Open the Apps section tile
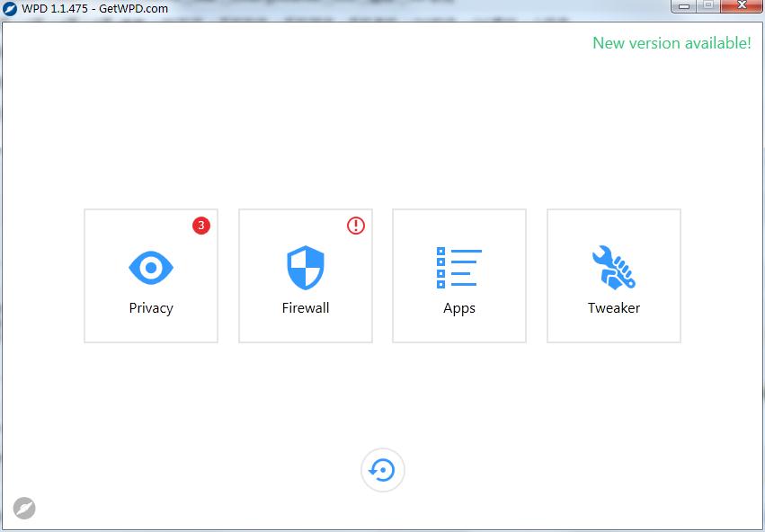Image resolution: width=765 pixels, height=532 pixels. pyautogui.click(x=459, y=276)
